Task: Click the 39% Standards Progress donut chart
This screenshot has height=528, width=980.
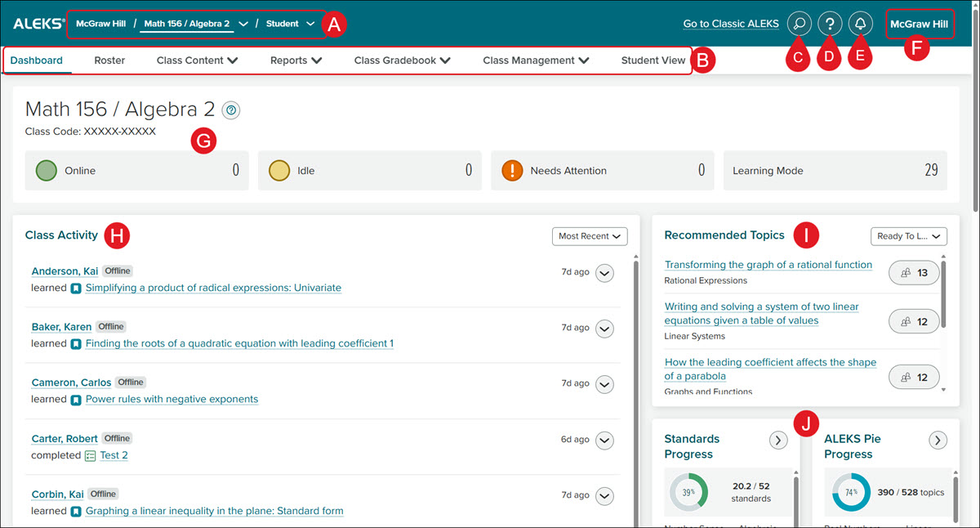Action: pos(688,493)
